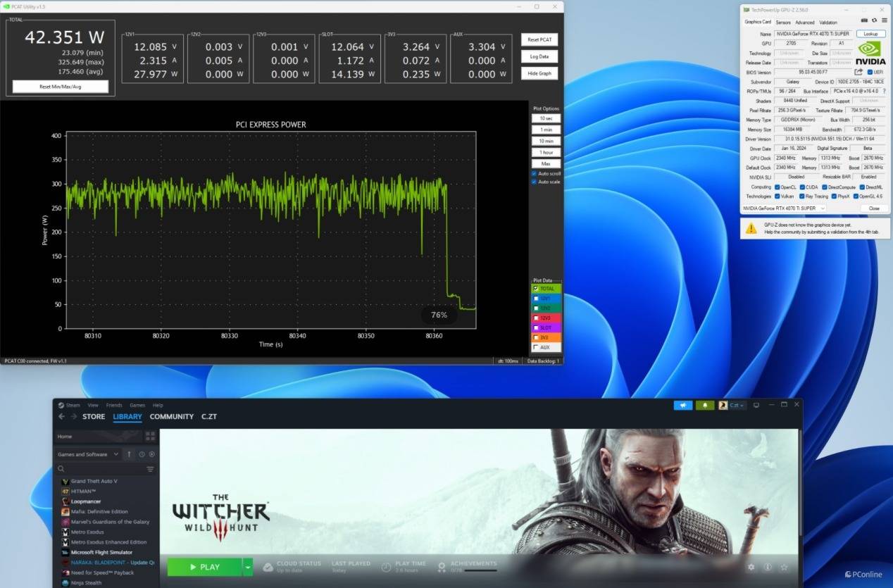Go to the Steam STORE tab

pyautogui.click(x=94, y=416)
